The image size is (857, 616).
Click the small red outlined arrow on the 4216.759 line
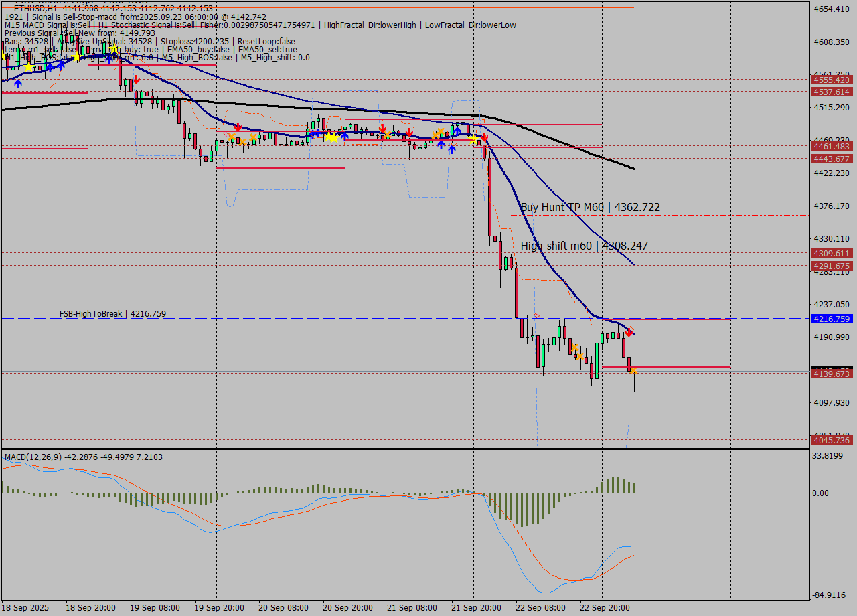[x=536, y=316]
